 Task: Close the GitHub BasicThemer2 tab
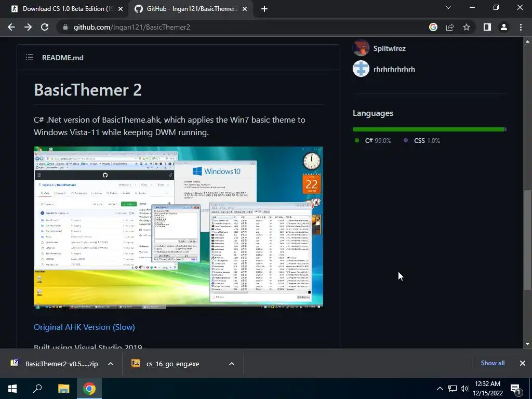coord(245,9)
